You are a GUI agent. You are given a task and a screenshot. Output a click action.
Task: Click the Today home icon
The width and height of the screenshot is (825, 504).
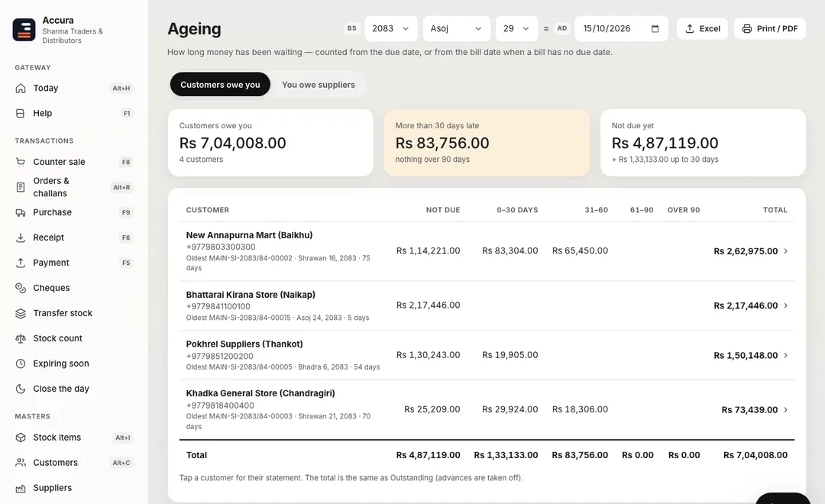(21, 89)
